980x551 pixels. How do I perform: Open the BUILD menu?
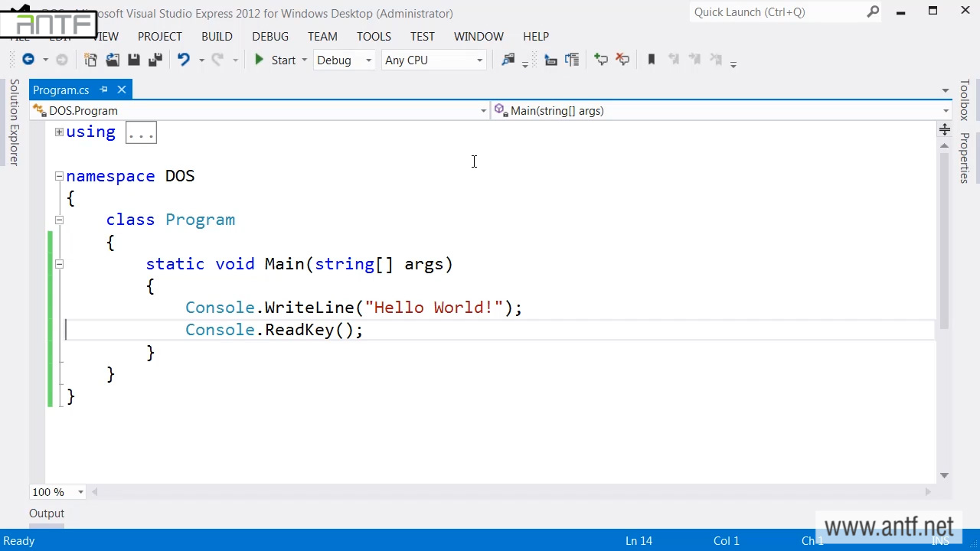pyautogui.click(x=217, y=36)
